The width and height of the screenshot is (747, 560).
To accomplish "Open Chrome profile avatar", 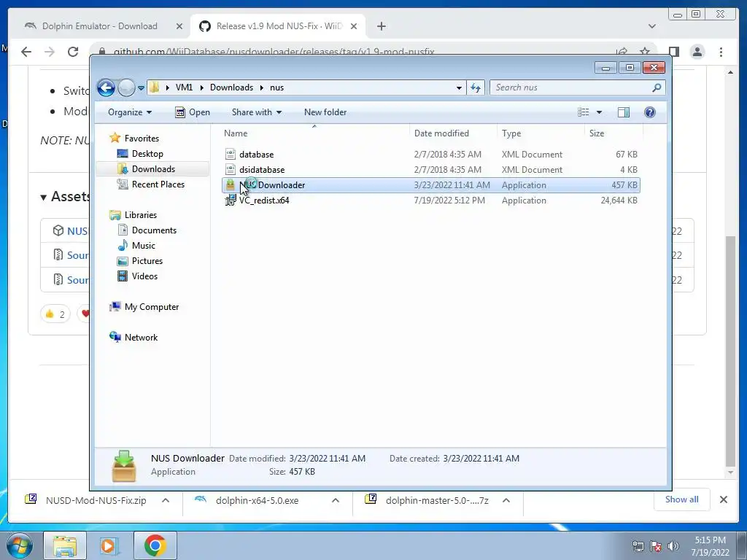I will 697,52.
